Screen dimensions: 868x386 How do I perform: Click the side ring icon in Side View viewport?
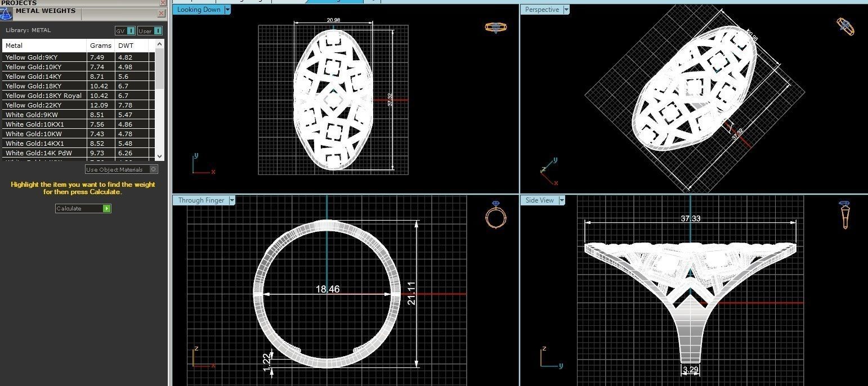pyautogui.click(x=844, y=214)
